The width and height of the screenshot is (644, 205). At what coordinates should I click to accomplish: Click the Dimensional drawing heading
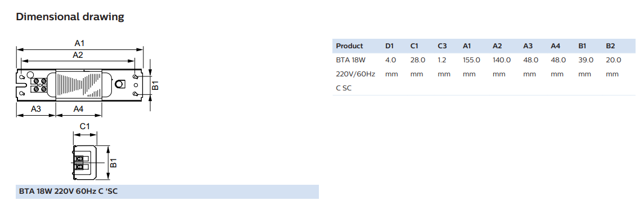[x=70, y=17]
